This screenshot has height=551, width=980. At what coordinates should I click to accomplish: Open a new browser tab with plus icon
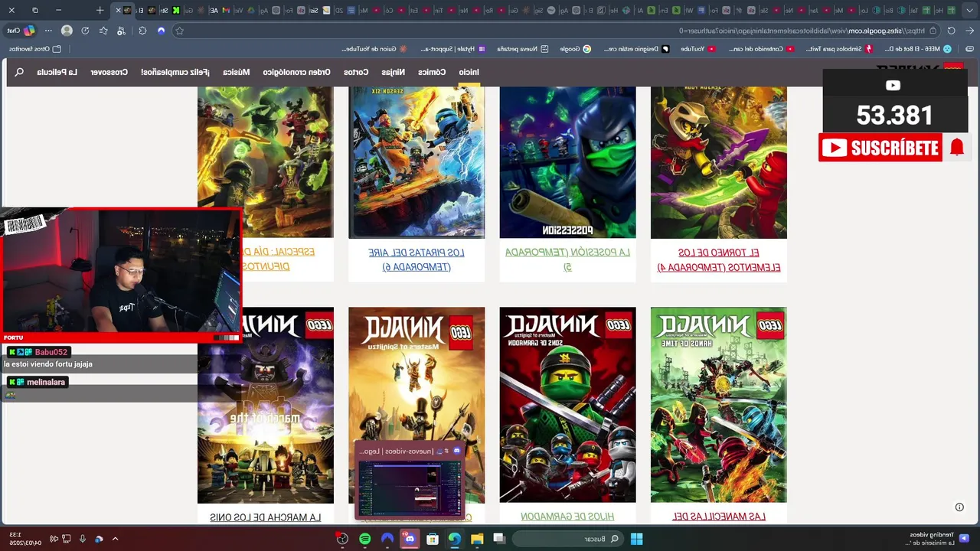coord(100,10)
